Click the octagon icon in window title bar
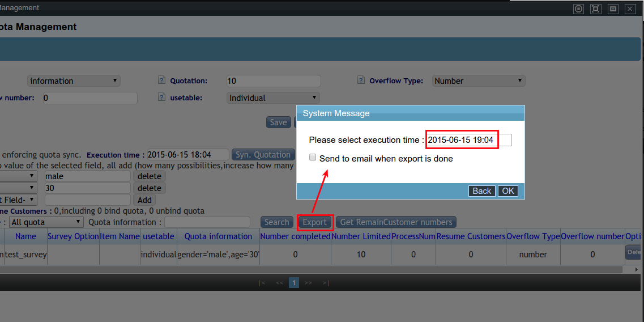This screenshot has width=644, height=322. [578, 9]
